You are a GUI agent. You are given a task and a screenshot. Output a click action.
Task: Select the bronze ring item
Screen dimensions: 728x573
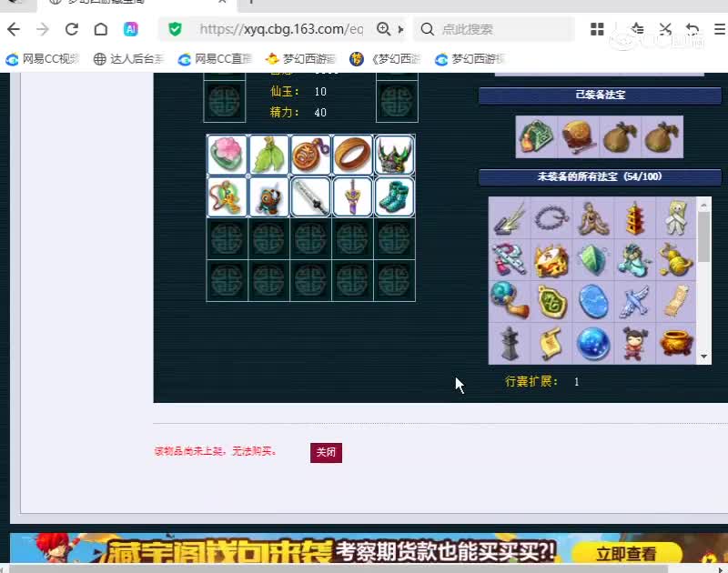pos(352,155)
